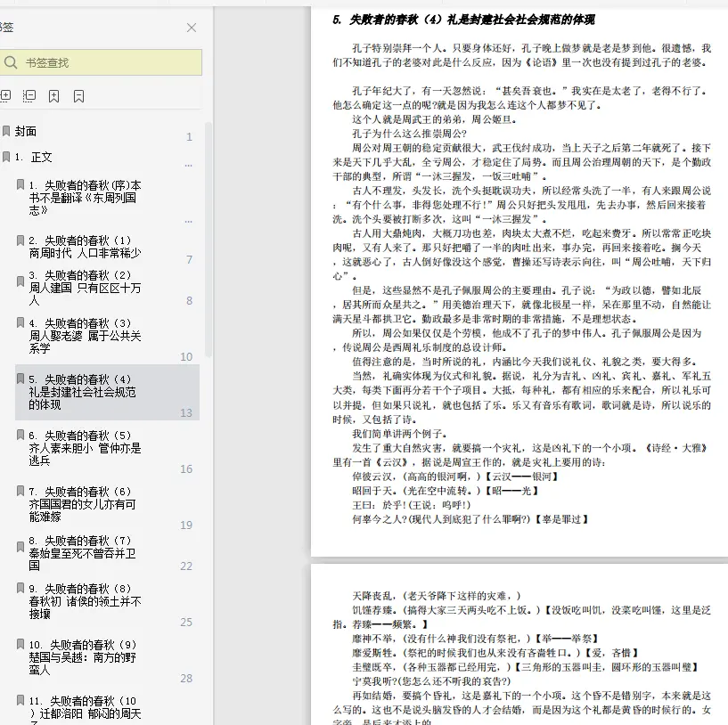Screen dimensions: 728x725
Task: Click page number 16 in bookmarks
Action: [186, 469]
